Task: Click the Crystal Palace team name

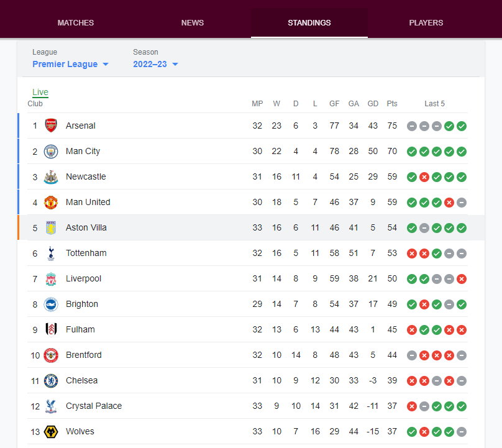Action: 94,406
